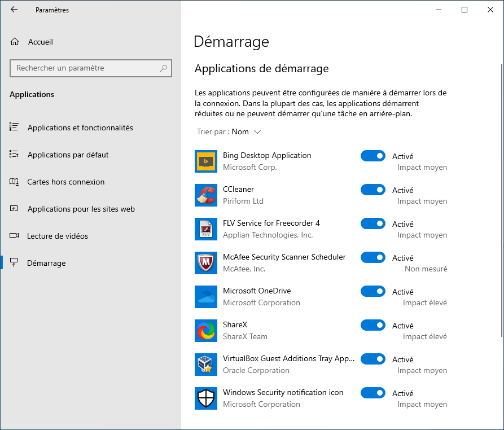
Task: Select Cartes hors connexion
Action: pyautogui.click(x=91, y=182)
